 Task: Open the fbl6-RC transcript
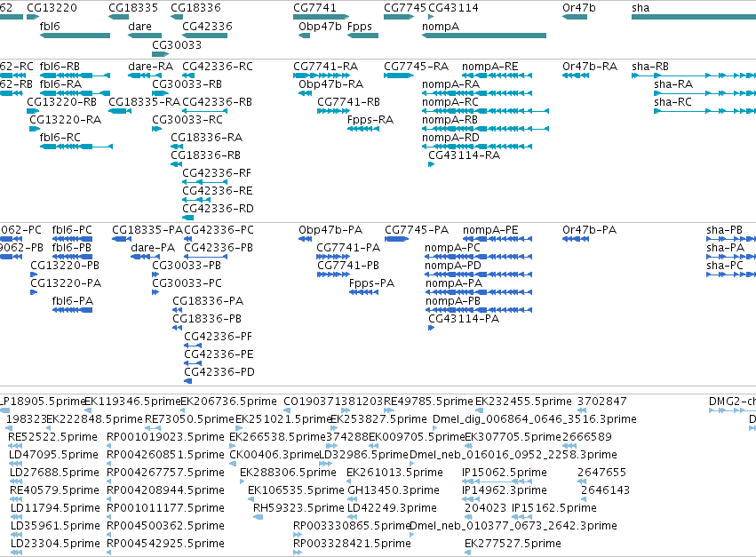[x=60, y=138]
